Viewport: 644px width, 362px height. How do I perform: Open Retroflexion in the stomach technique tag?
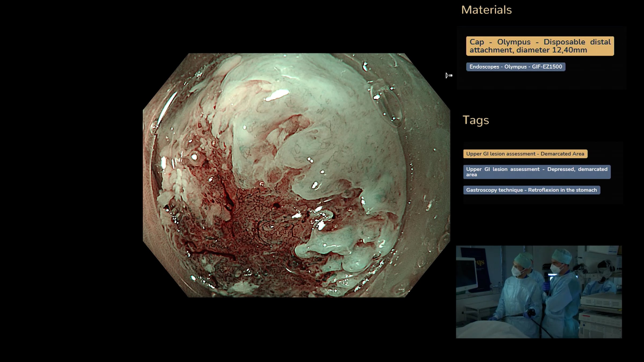click(531, 190)
